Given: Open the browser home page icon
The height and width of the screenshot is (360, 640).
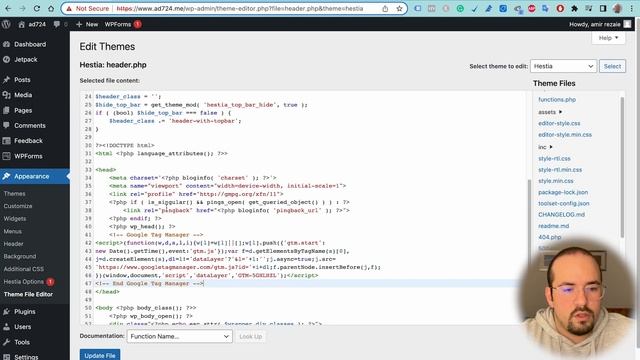Looking at the screenshot, I should [x=51, y=8].
